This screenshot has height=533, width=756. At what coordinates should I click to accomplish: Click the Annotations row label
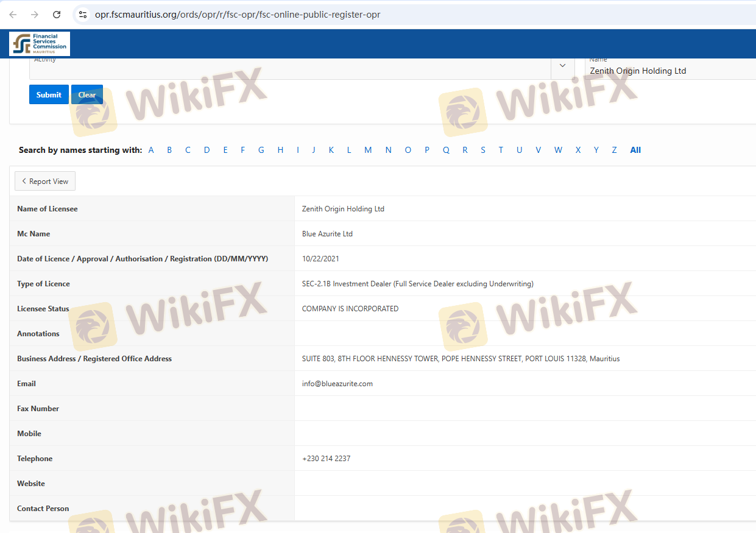click(x=38, y=334)
